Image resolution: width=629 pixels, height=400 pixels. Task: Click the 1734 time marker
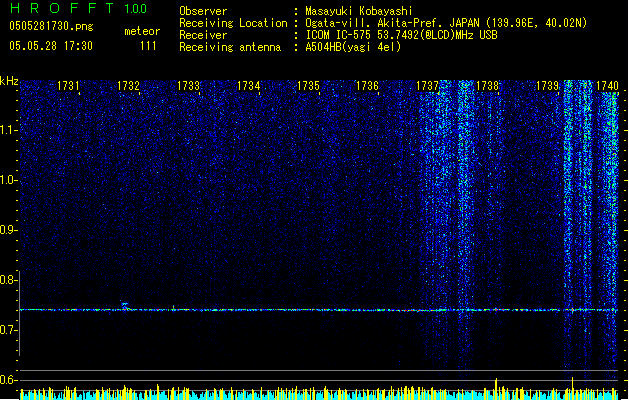click(x=248, y=86)
